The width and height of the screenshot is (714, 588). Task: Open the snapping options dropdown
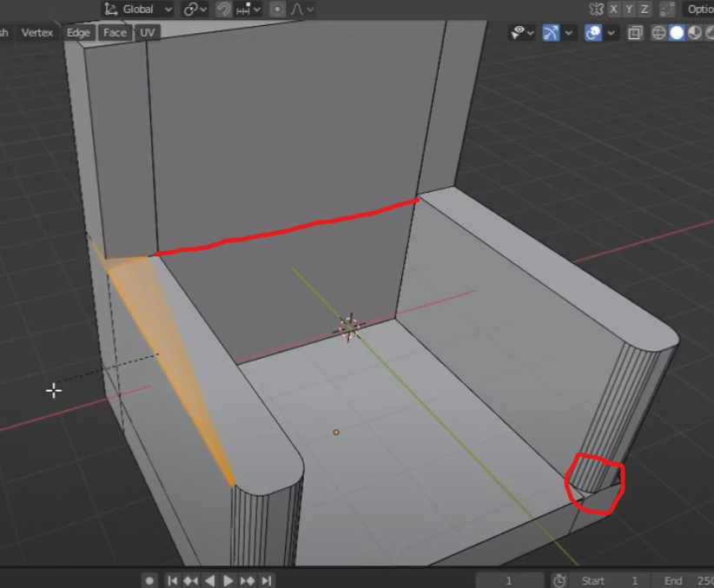pos(248,9)
